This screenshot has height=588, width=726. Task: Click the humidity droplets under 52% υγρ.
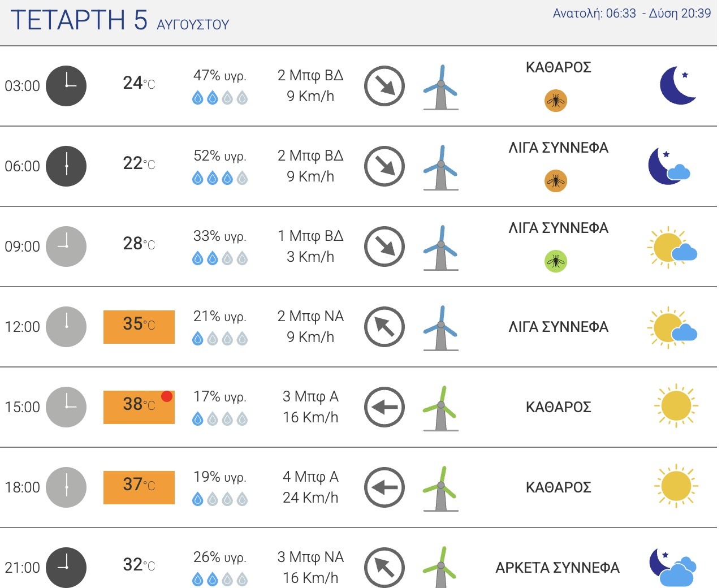tap(220, 179)
